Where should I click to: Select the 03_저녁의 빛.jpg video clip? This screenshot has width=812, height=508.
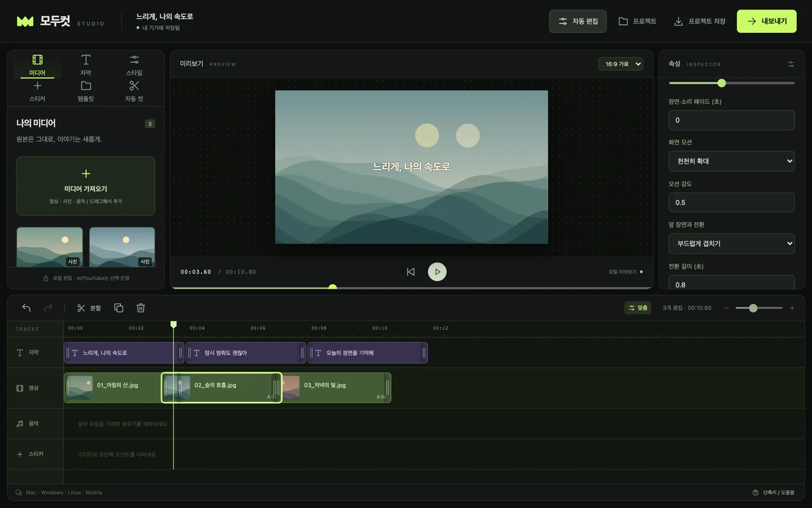click(x=336, y=388)
